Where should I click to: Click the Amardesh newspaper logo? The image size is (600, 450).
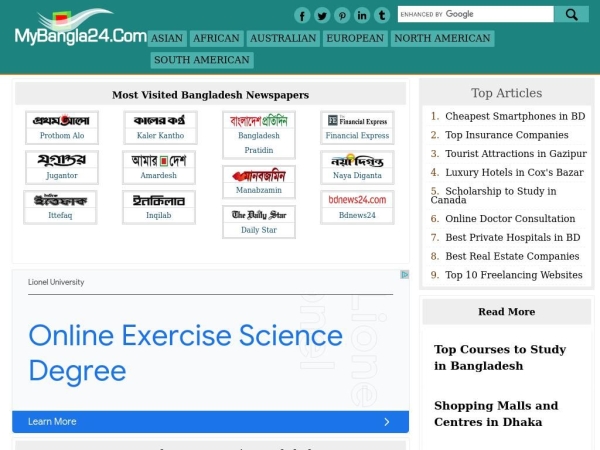(158, 160)
